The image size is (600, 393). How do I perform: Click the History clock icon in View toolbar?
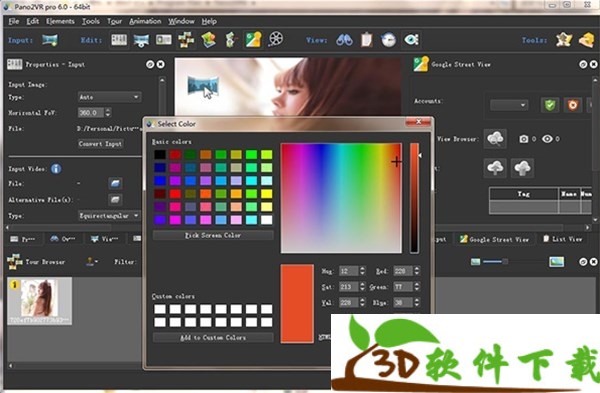coord(388,40)
